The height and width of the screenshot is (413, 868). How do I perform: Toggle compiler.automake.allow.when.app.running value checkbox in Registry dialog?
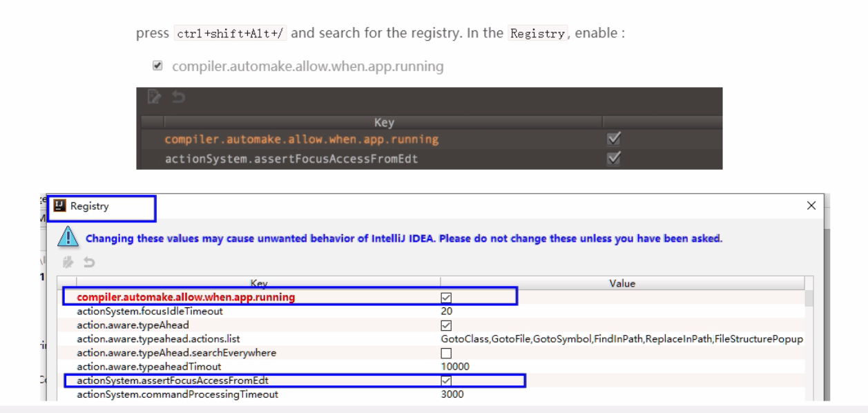tap(445, 298)
